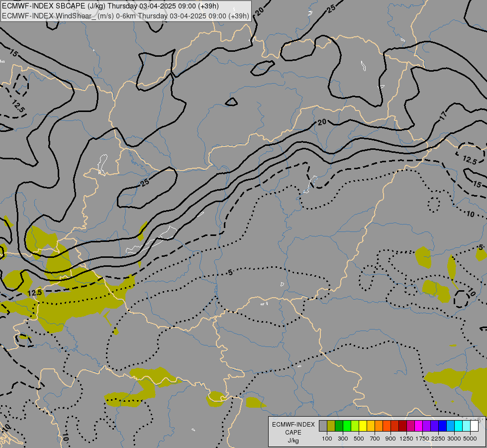Click the 25 label on the closed oval contour

click(x=144, y=183)
